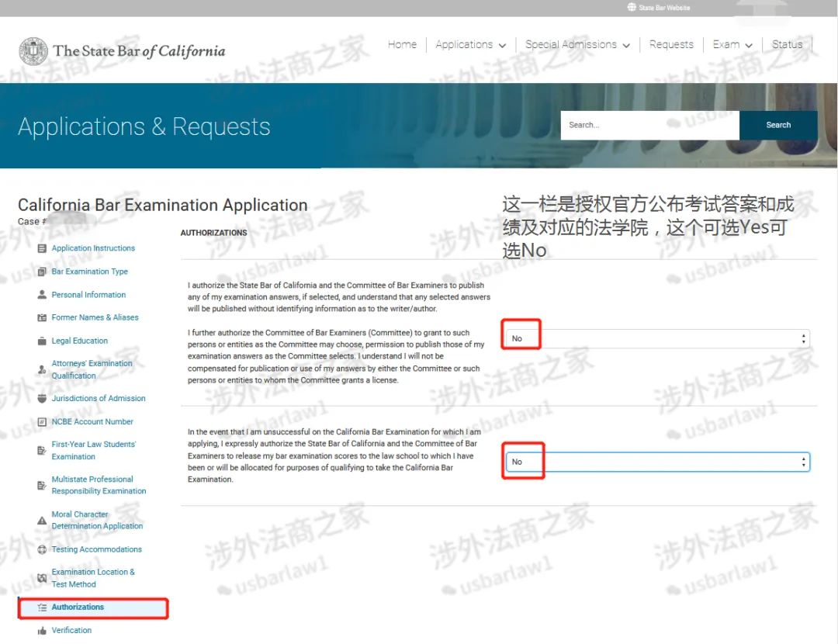838x644 pixels.
Task: Open the Legal Education section
Action: coord(80,341)
